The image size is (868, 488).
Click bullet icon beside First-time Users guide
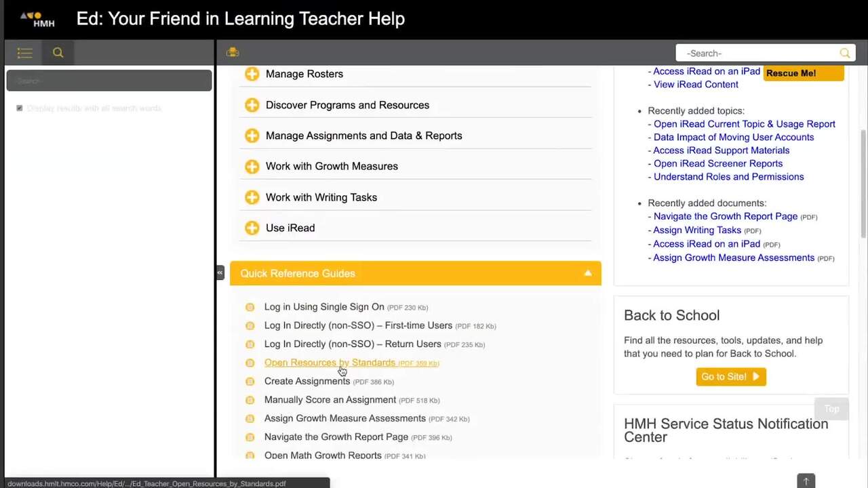pyautogui.click(x=250, y=325)
